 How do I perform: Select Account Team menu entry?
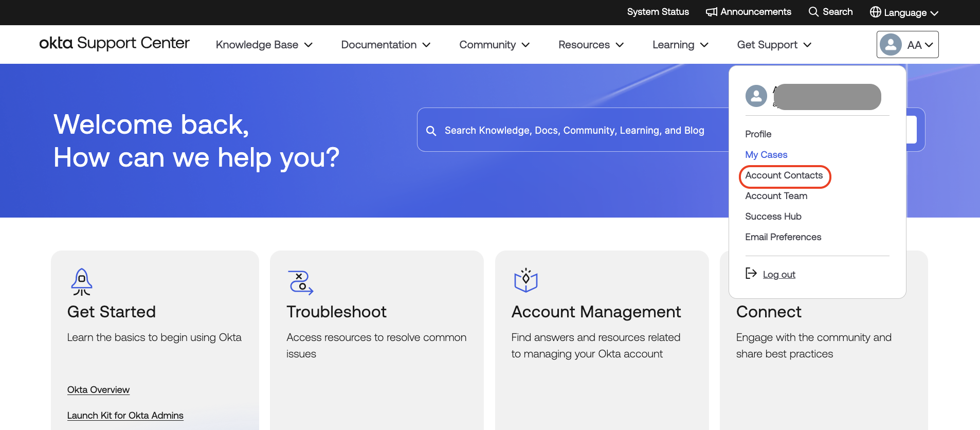776,196
